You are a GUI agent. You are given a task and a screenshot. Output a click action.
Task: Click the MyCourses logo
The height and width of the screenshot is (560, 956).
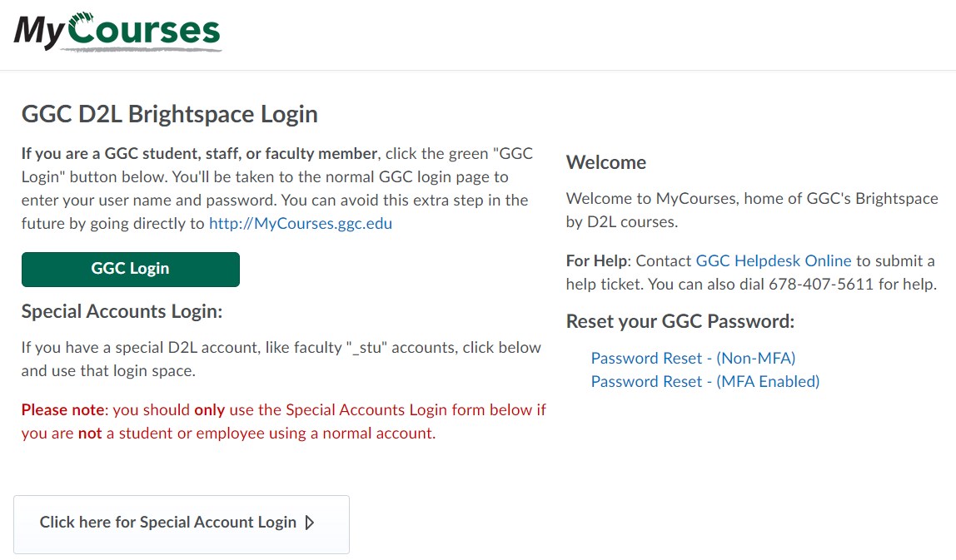pyautogui.click(x=117, y=31)
